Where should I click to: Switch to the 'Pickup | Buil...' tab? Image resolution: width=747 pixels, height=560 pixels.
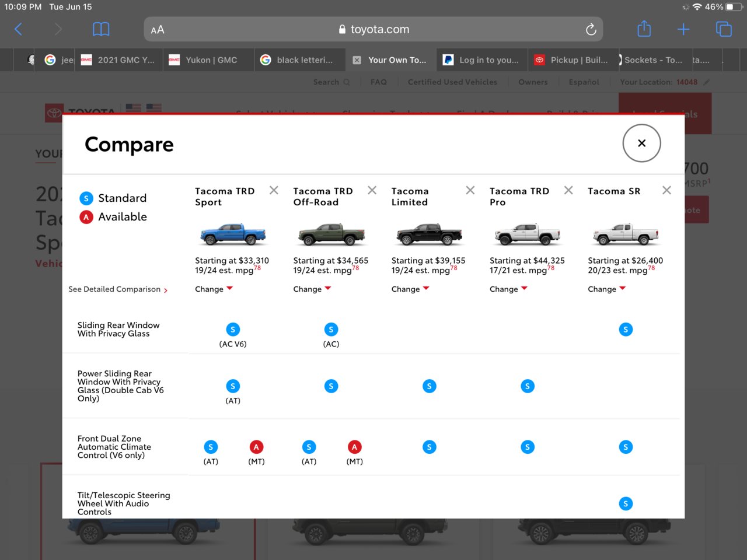[x=573, y=60]
